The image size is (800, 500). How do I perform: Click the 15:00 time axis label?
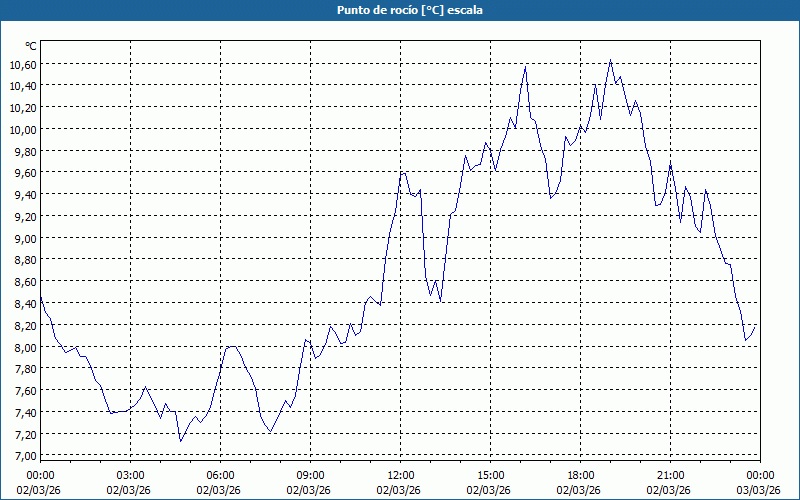(490, 475)
